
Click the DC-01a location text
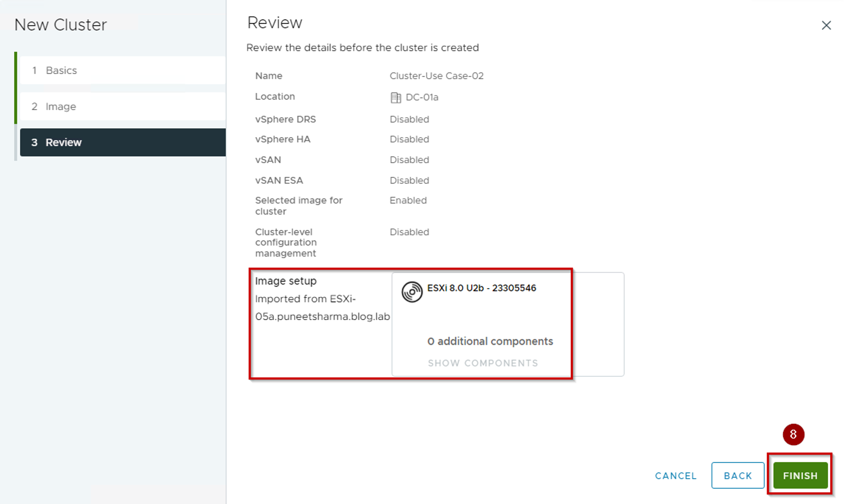pyautogui.click(x=422, y=97)
